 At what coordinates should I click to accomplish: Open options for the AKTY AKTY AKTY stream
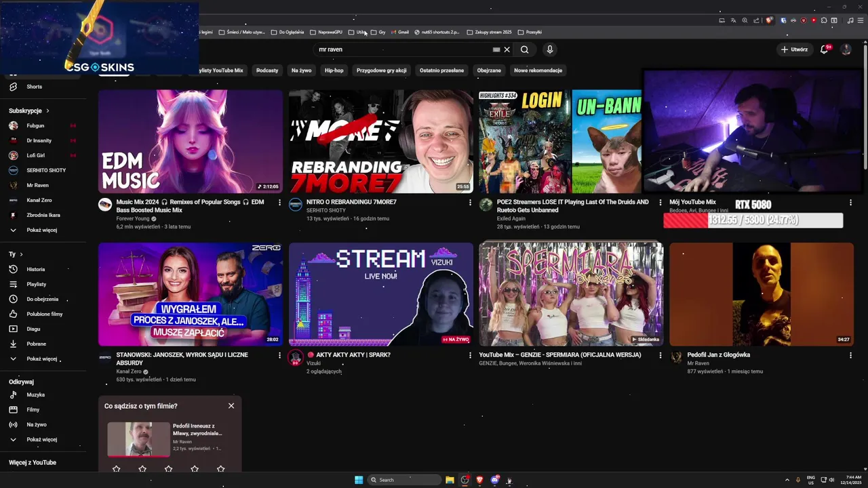(x=470, y=355)
